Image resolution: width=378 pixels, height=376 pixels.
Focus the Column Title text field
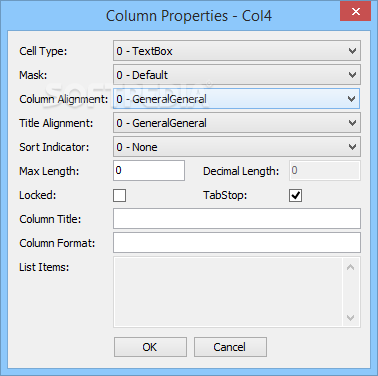(x=237, y=219)
